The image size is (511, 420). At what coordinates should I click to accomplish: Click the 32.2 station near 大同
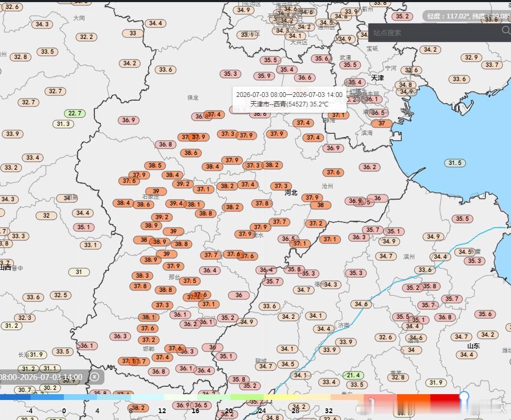(x=86, y=37)
